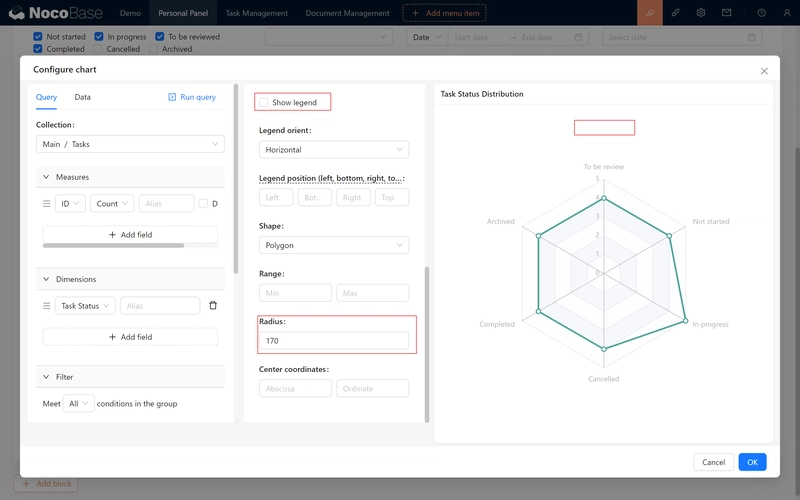Viewport: 800px width, 500px height.
Task: Check the Cancelled filter
Action: (97, 49)
